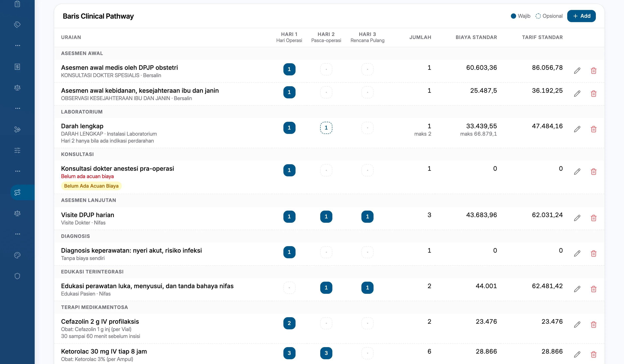This screenshot has height=364, width=624.
Task: Open the palette icon in sidebar
Action: point(17,255)
